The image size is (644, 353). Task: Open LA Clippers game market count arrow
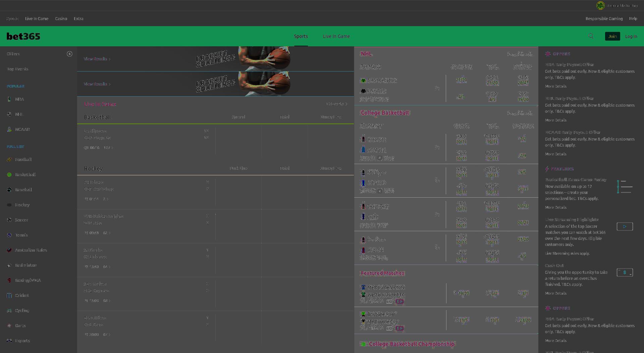pos(108,148)
